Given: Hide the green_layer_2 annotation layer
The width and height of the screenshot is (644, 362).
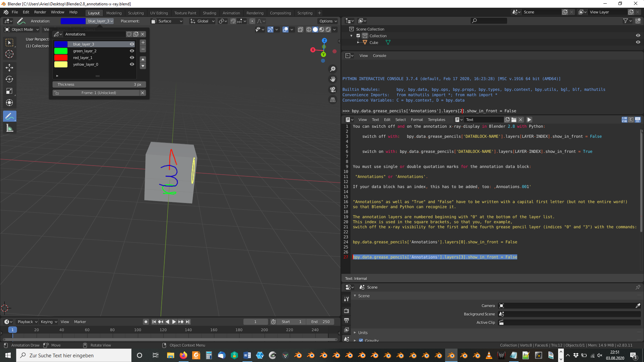Looking at the screenshot, I should [132, 51].
